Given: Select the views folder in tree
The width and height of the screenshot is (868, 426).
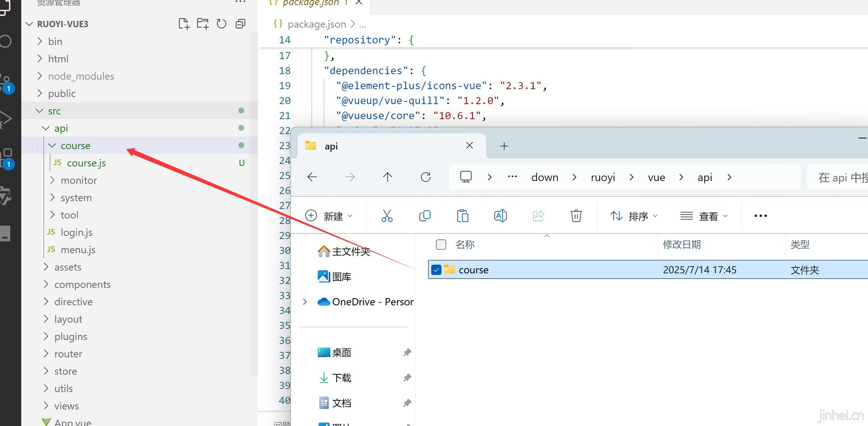Looking at the screenshot, I should (x=67, y=406).
